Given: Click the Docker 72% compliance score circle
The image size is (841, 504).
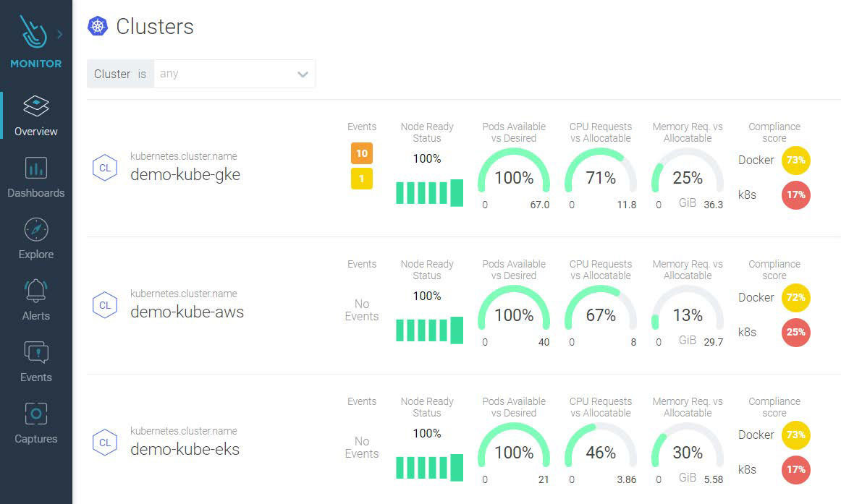Looking at the screenshot, I should [x=795, y=298].
